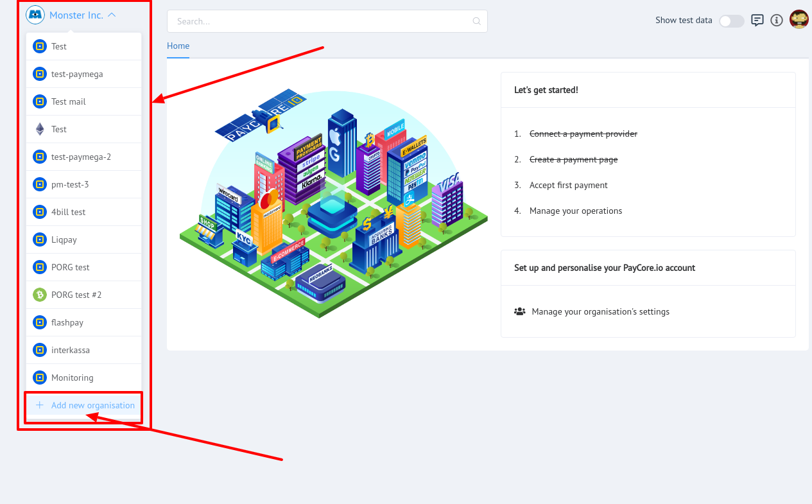Screen dimensions: 812x504
Task: Open Manage your operations step
Action: [x=576, y=211]
